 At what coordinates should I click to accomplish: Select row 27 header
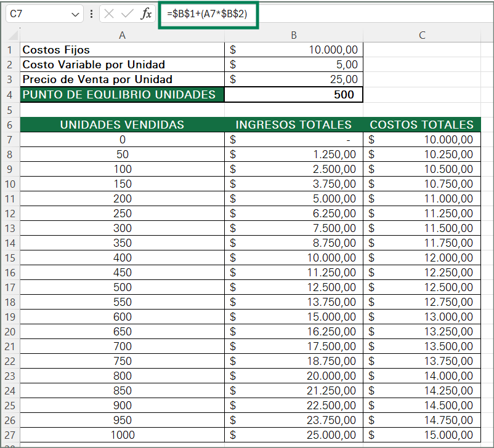(x=10, y=435)
